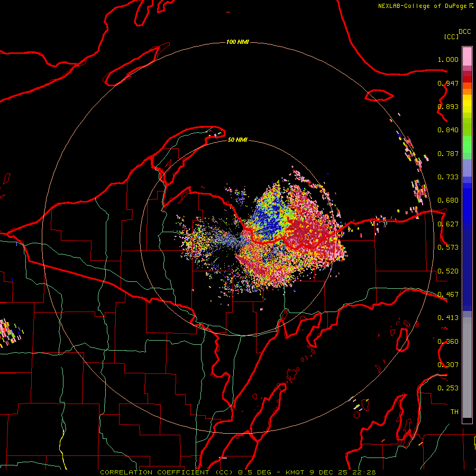
Task: Click the 1.000 value on color scale
Action: [448, 59]
